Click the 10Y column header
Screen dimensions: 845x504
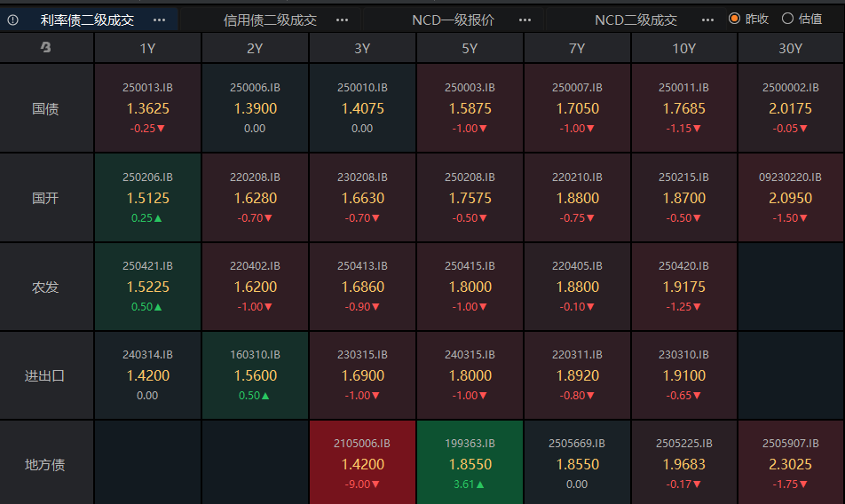(x=683, y=48)
